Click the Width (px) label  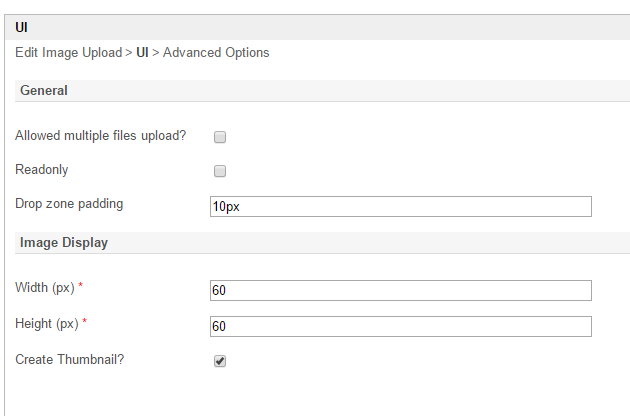coord(44,288)
